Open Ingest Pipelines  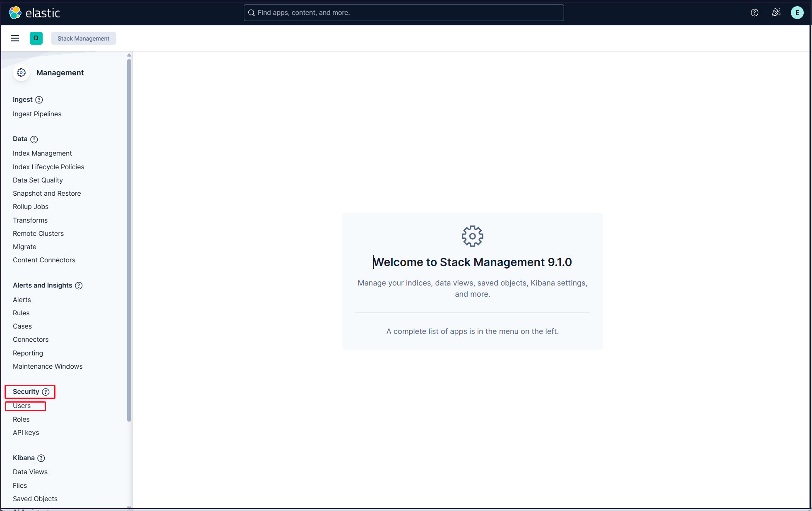click(37, 114)
